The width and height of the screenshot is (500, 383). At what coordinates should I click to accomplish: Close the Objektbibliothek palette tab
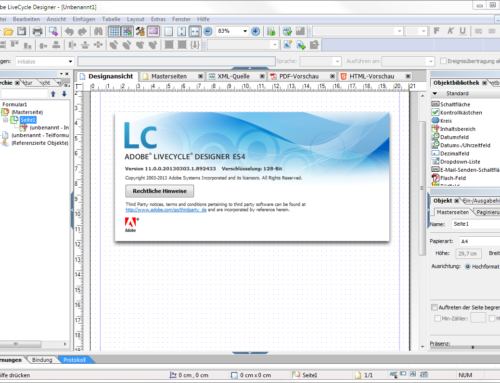(x=484, y=83)
